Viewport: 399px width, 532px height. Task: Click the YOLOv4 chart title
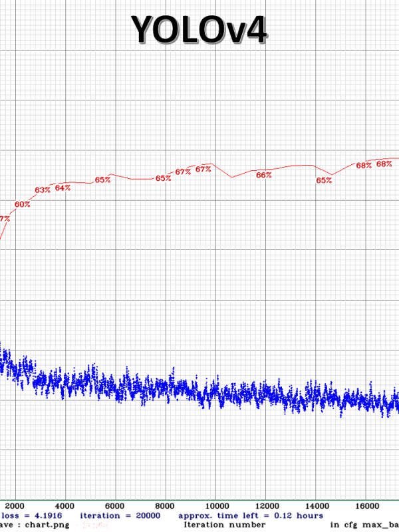(199, 30)
